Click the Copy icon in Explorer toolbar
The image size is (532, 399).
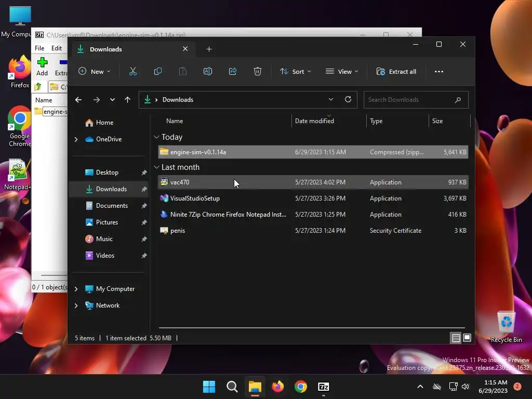[x=158, y=72]
